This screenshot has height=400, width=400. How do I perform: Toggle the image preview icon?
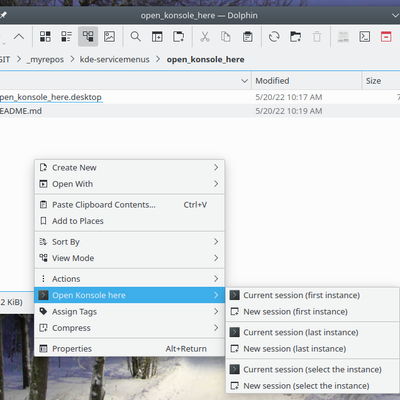pos(109,36)
